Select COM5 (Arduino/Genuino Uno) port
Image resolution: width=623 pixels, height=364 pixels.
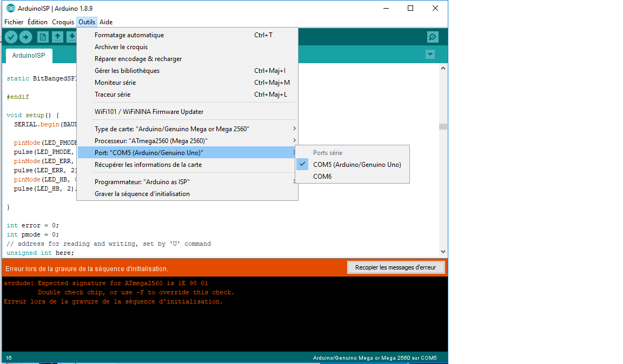point(353,165)
